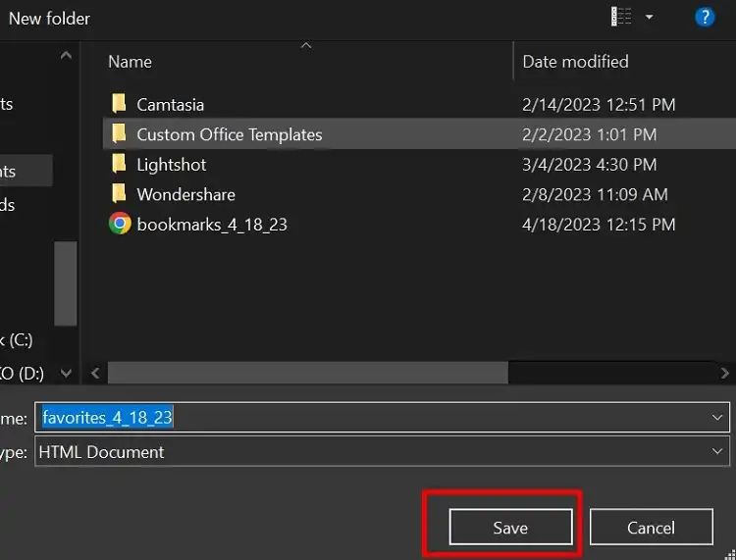736x560 pixels.
Task: Click the date 2/14/2023 12:51 PM
Action: click(599, 105)
